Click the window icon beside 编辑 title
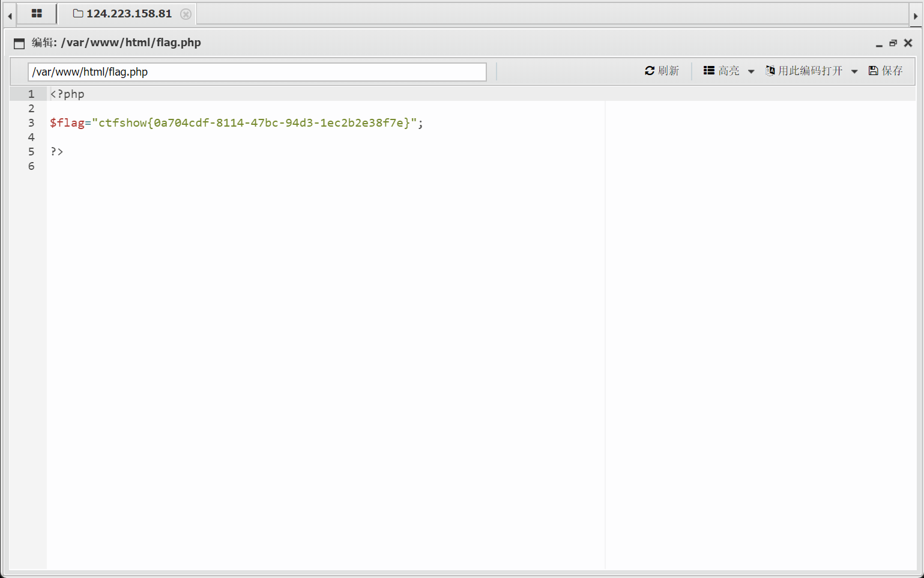This screenshot has height=578, width=924. (19, 43)
